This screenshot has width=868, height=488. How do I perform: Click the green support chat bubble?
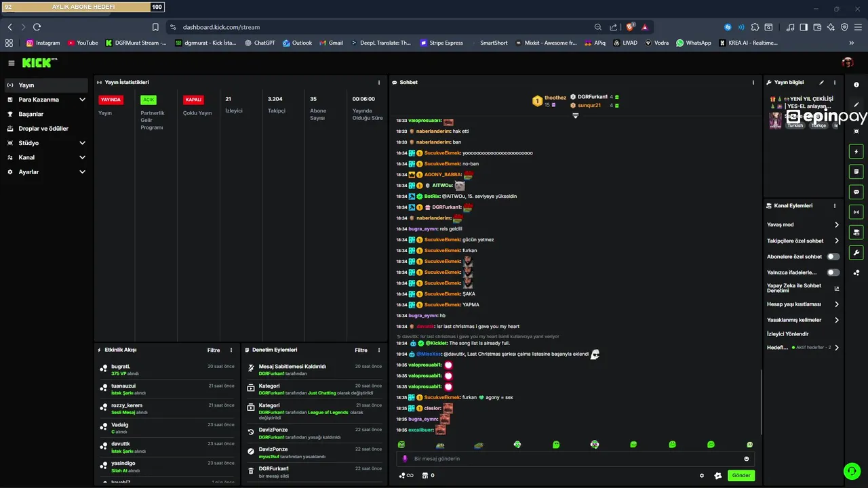tap(851, 470)
